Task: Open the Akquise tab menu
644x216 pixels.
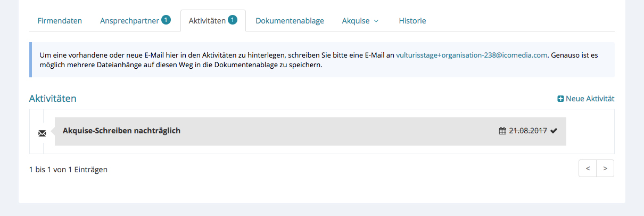Action: [x=356, y=21]
